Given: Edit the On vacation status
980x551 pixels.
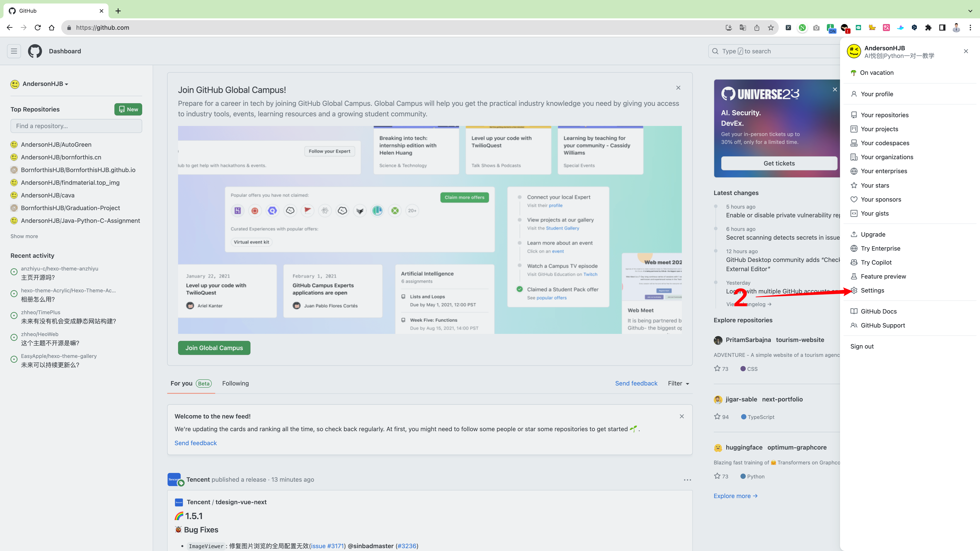Looking at the screenshot, I should pos(910,73).
